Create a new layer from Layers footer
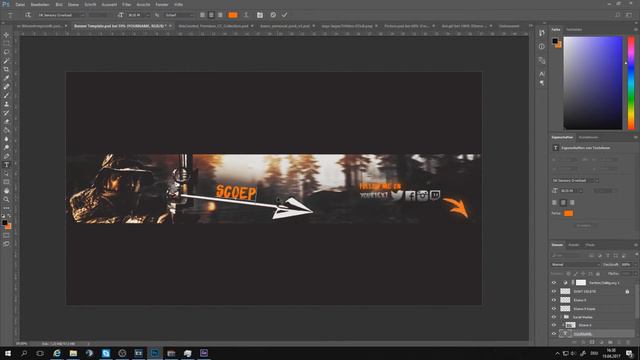This screenshot has width=640, height=360. [619, 342]
